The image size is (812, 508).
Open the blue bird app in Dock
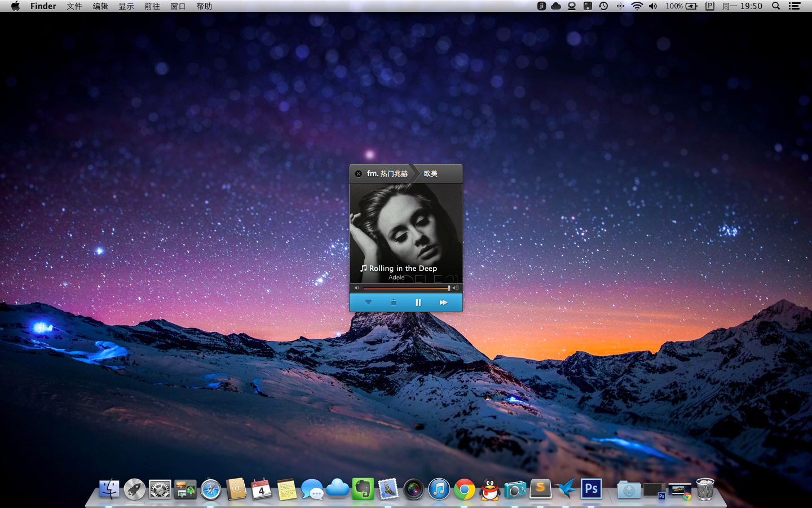coord(566,489)
